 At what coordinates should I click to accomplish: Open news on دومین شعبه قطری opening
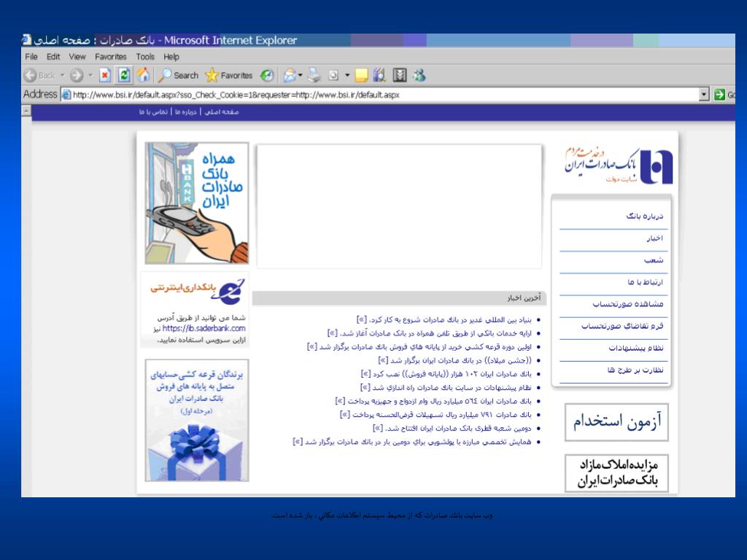tap(452, 428)
